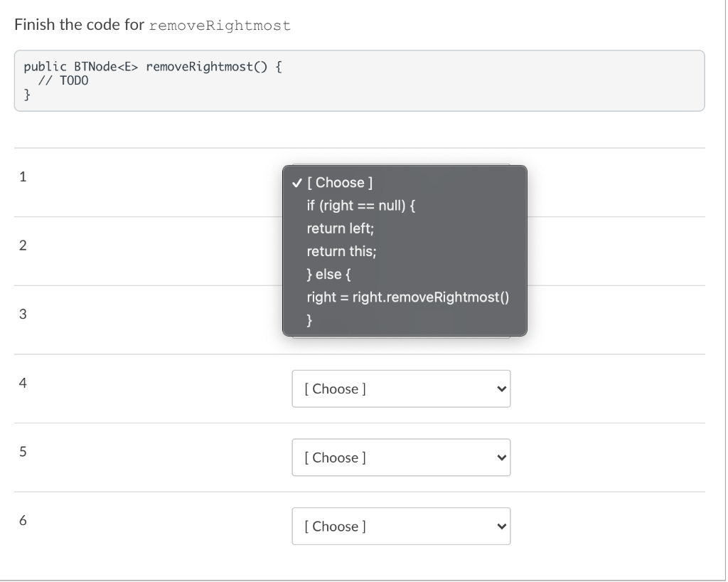Click the row number 1 label
Image resolution: width=728 pixels, height=582 pixels.
pyautogui.click(x=22, y=176)
